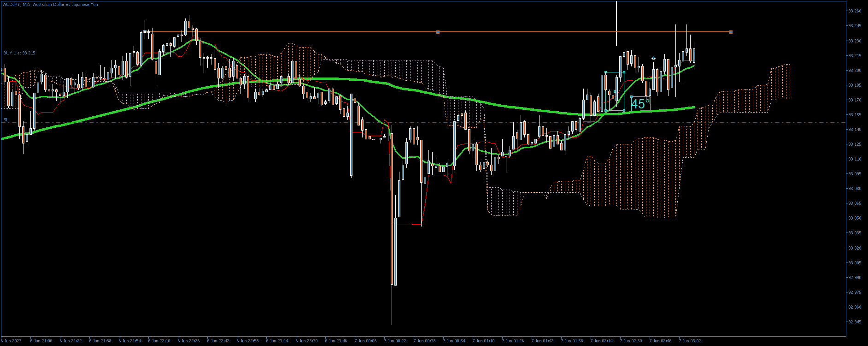Select the orange line's middle anchor point
Viewport: 868px width, 346px height.
438,32
